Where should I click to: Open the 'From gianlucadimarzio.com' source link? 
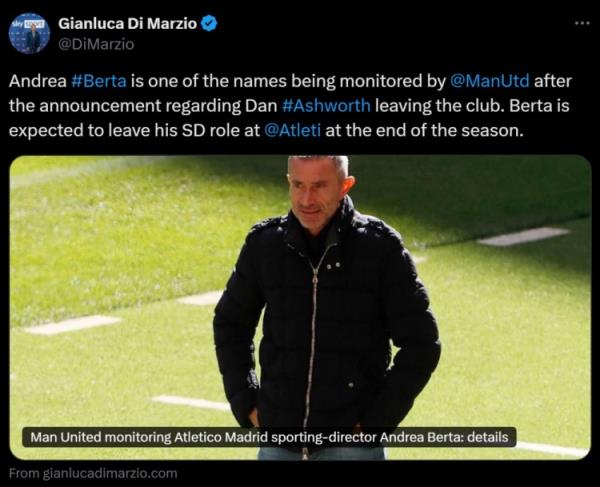93,473
